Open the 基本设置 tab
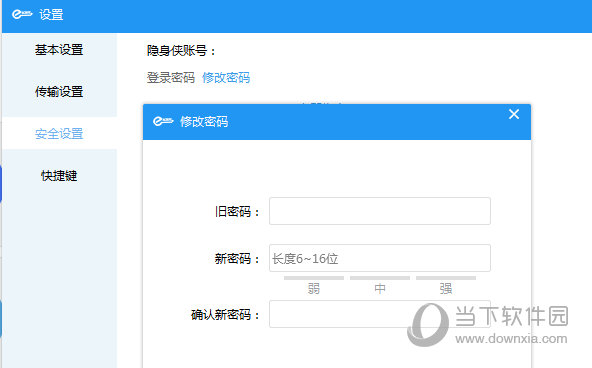 [x=59, y=50]
